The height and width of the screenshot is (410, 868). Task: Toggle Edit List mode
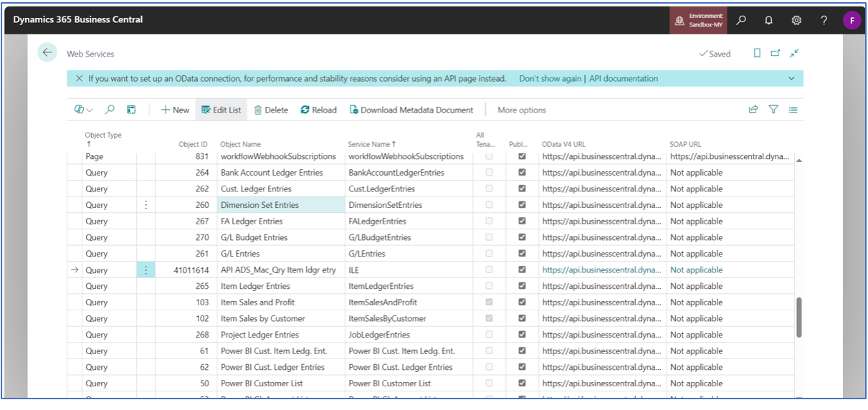pos(221,110)
